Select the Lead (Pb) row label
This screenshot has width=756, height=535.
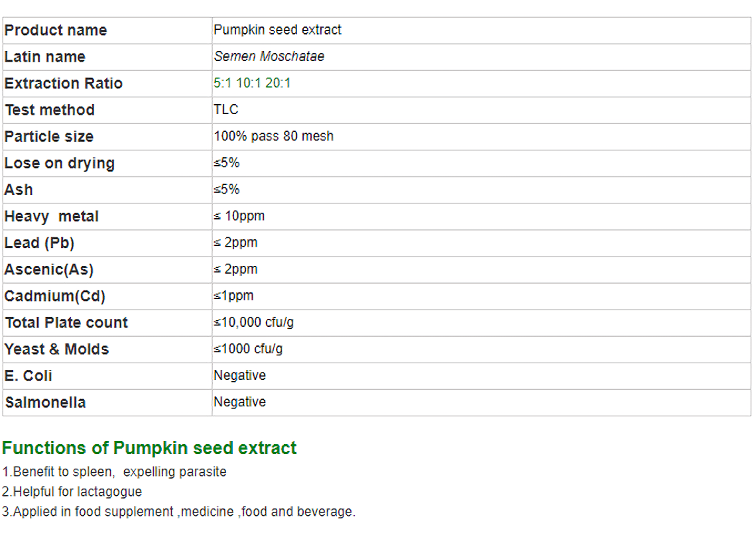39,243
